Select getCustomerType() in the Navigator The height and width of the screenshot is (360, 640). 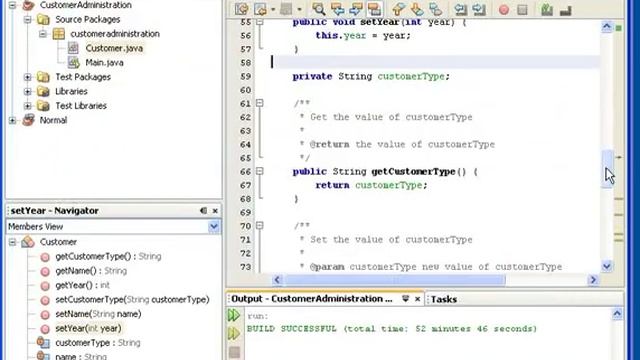coord(108,256)
